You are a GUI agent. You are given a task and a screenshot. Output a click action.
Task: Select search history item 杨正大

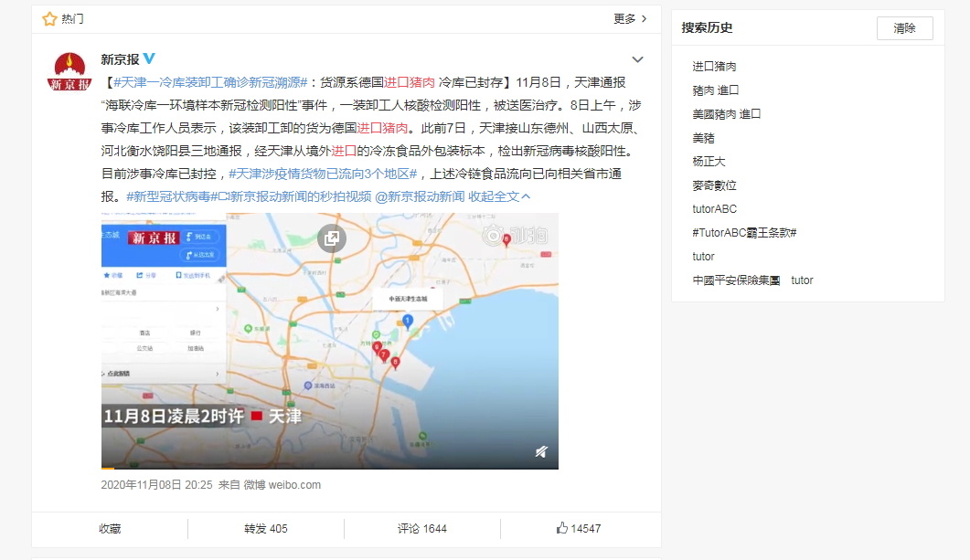pos(709,162)
